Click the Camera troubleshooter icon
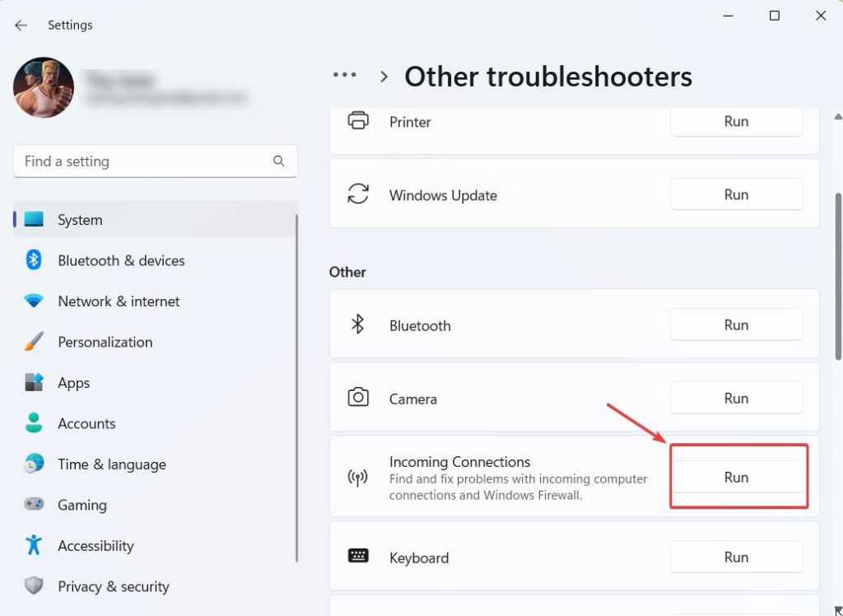This screenshot has height=616, width=843. 358,398
